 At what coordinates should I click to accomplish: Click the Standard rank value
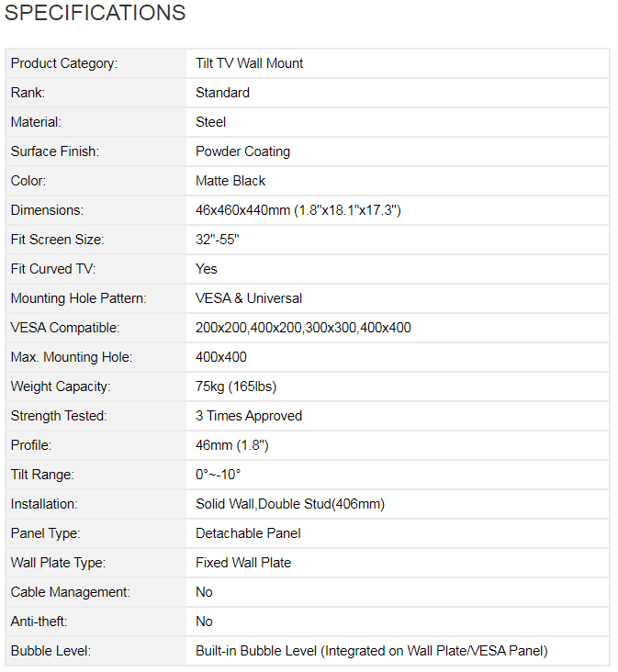(222, 93)
